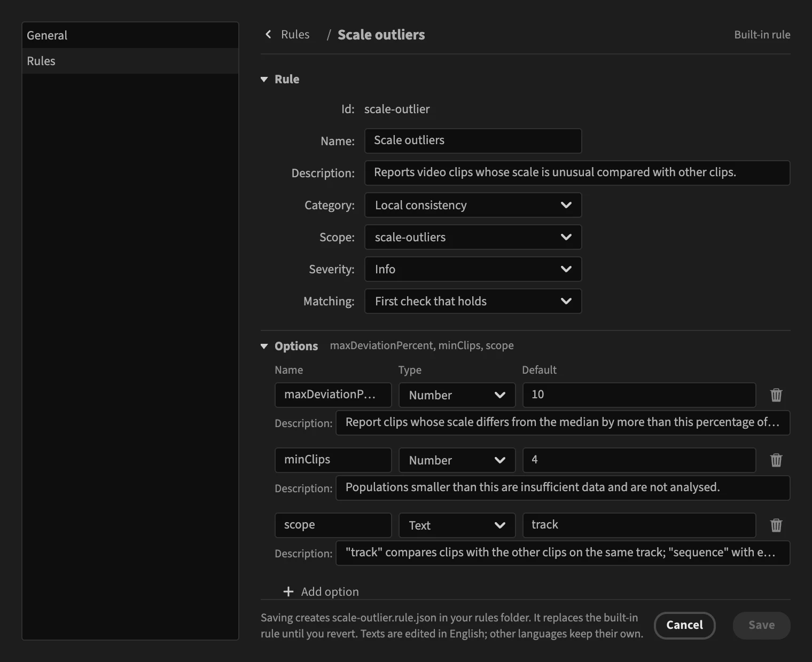This screenshot has height=662, width=812.
Task: Click the Scale outliers page title
Action: click(x=381, y=35)
